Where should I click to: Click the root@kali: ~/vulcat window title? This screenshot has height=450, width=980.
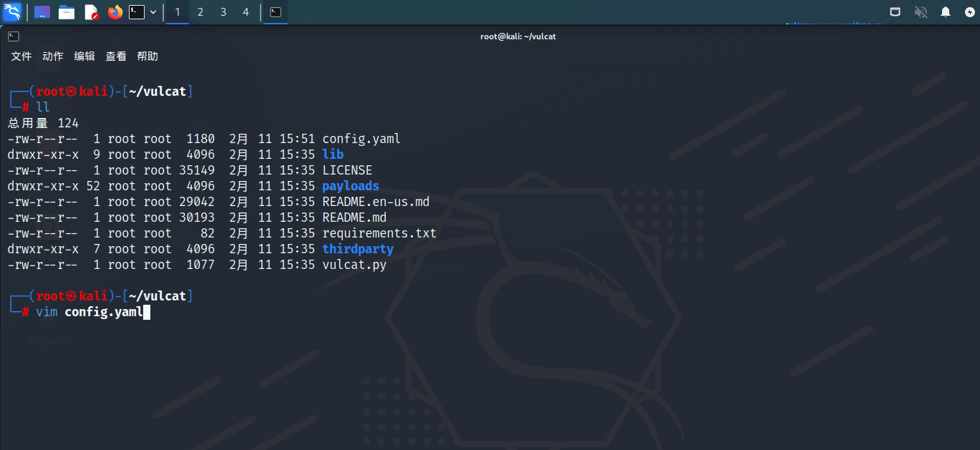[x=518, y=36]
